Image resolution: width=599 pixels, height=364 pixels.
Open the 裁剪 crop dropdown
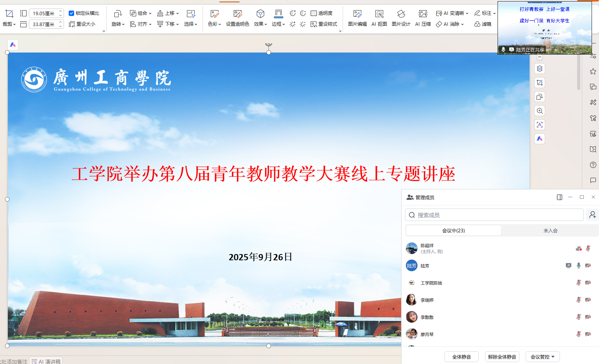coord(9,24)
